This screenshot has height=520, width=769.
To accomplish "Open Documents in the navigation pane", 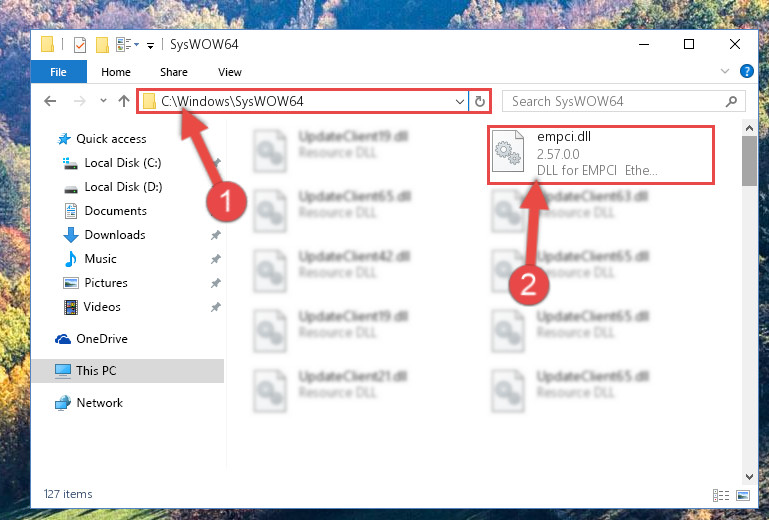I will pyautogui.click(x=115, y=211).
